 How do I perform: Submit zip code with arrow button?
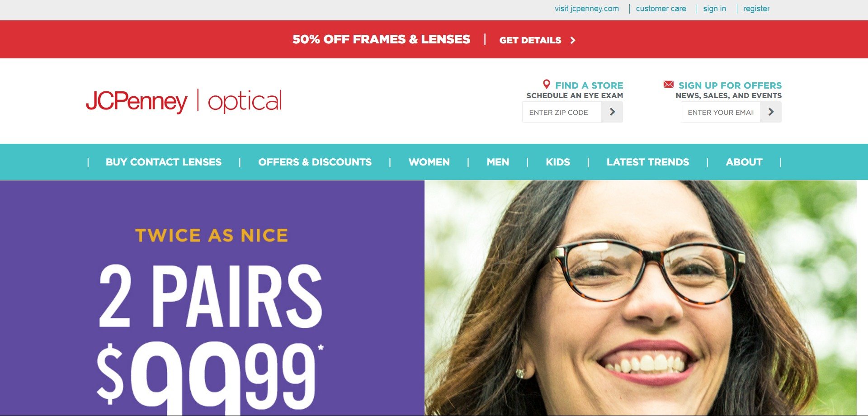[x=612, y=112]
